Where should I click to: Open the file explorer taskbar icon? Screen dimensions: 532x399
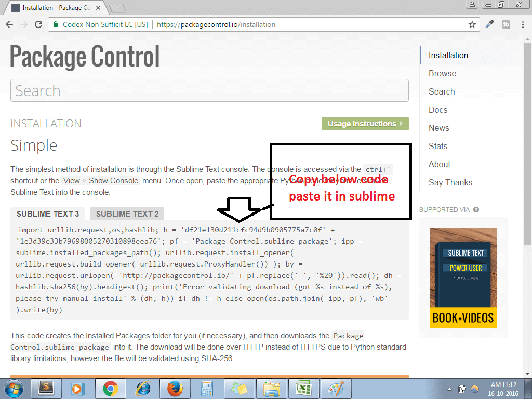pos(271,389)
